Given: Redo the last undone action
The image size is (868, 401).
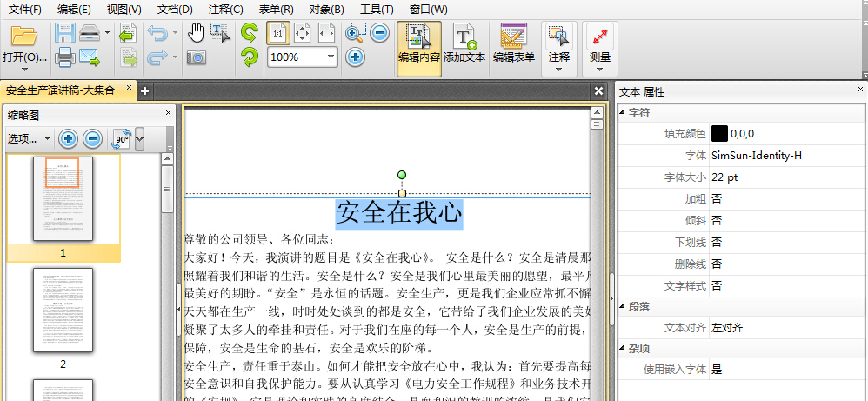Looking at the screenshot, I should (157, 57).
